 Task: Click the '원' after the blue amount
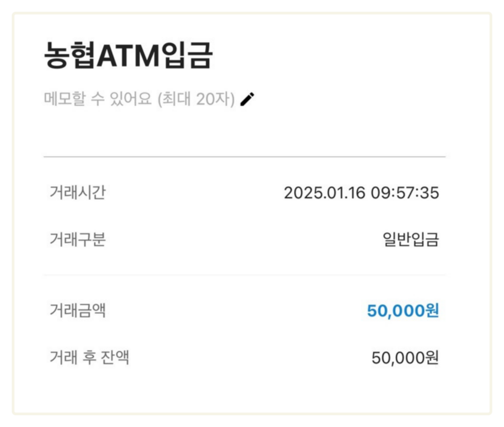[x=432, y=311]
